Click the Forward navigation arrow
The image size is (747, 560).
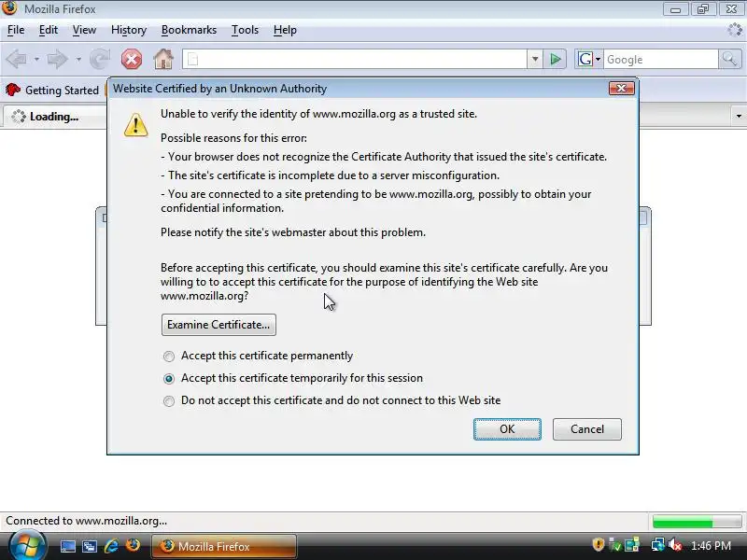pos(57,60)
